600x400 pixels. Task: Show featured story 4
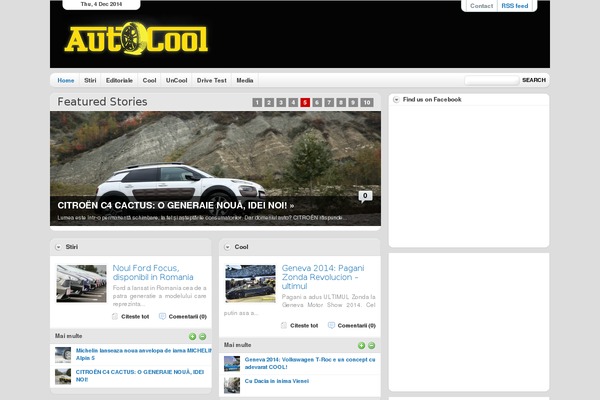(293, 102)
